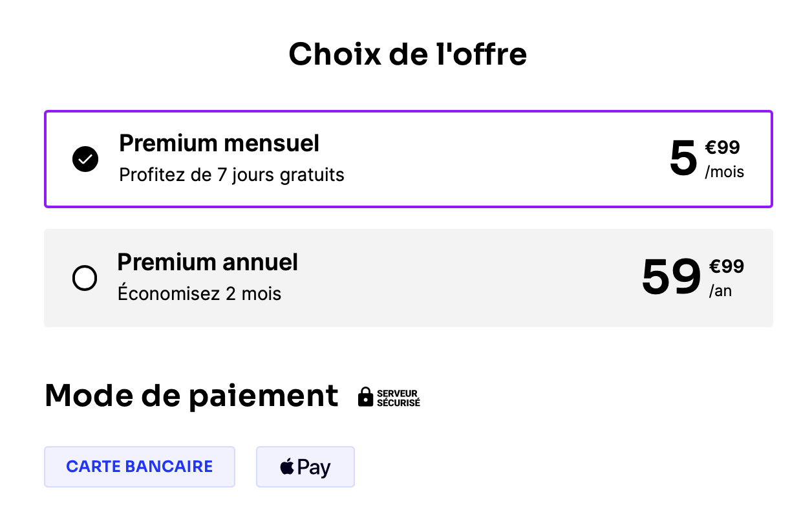Click the 'SERVEUR SÉCURISÉ' label
This screenshot has height=525, width=812.
[x=398, y=398]
